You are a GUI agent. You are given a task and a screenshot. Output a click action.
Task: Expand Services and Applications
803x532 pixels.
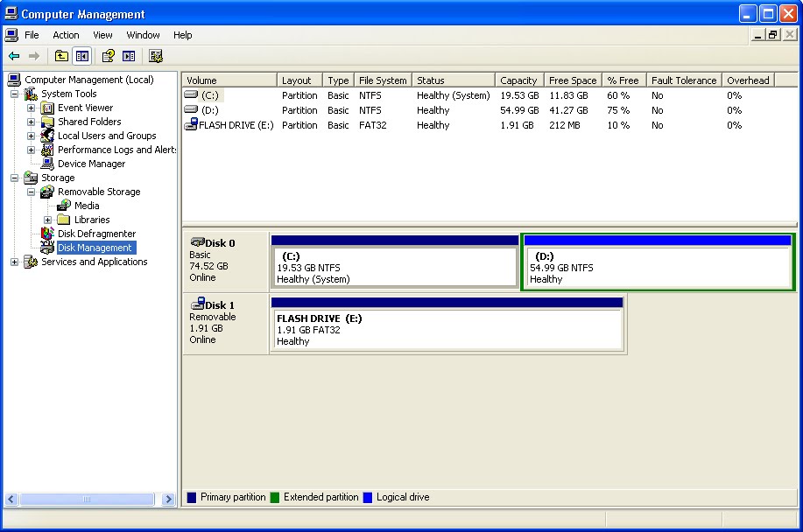tap(13, 262)
